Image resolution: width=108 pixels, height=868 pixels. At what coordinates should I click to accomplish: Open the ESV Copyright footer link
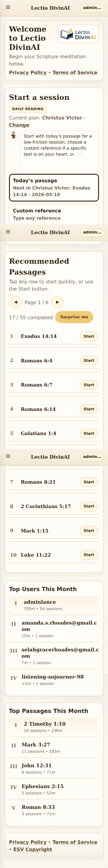click(x=32, y=849)
